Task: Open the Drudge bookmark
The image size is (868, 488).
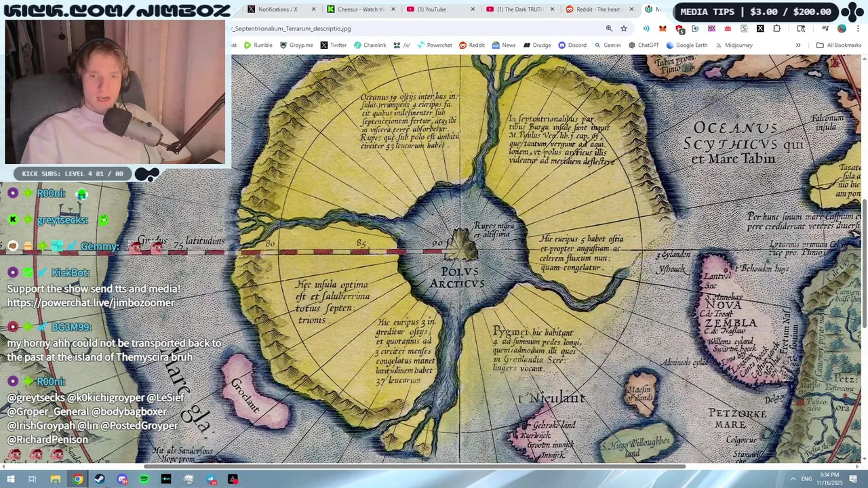Action: tap(536, 45)
